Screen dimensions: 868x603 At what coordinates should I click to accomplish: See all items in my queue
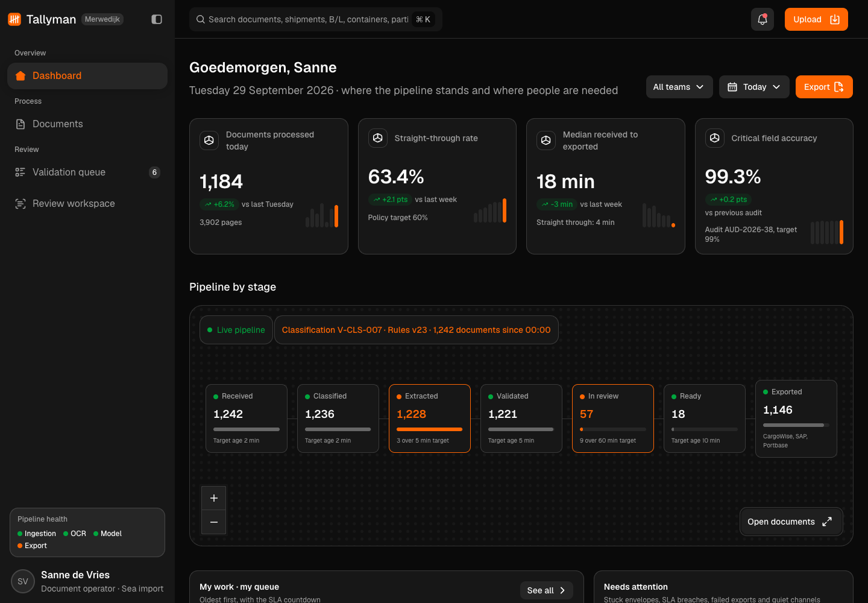click(547, 590)
